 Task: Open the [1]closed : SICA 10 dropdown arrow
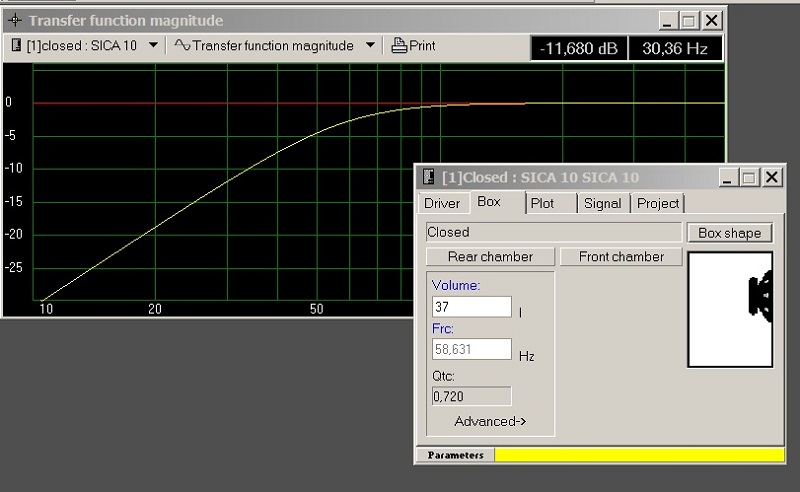coord(153,45)
